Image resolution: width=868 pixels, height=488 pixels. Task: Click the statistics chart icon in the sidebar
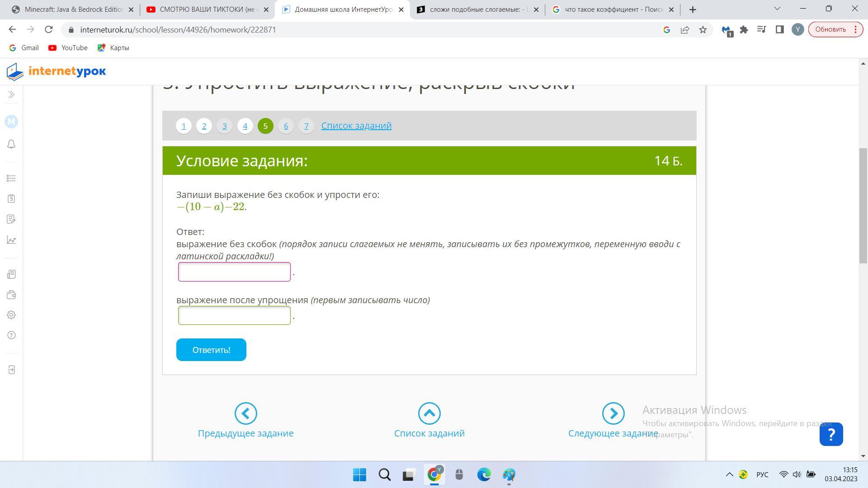point(11,240)
